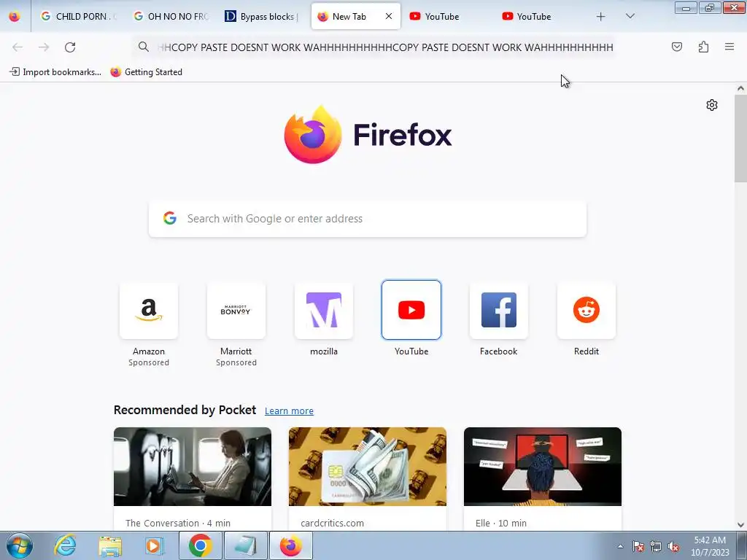Expand the list all tabs chevron
This screenshot has width=747, height=560.
[630, 16]
